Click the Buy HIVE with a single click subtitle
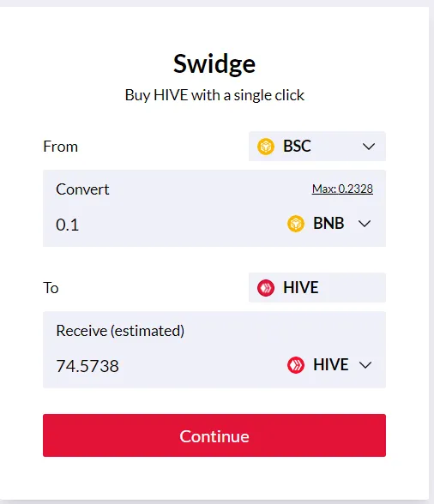 [214, 95]
